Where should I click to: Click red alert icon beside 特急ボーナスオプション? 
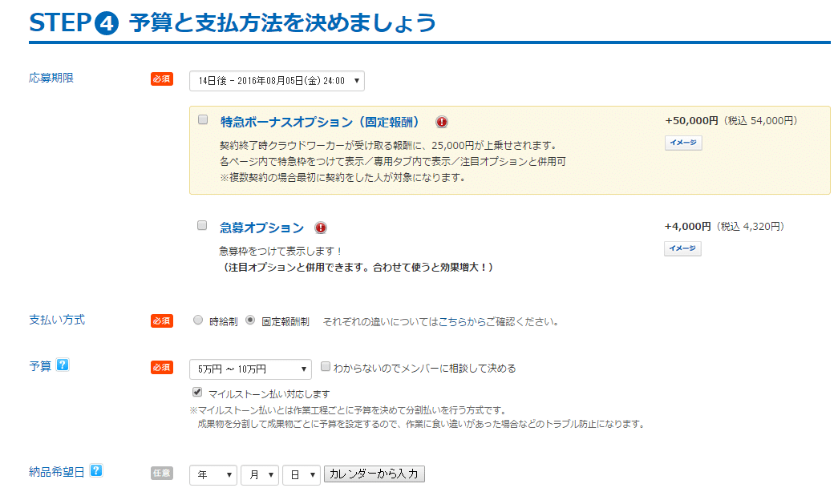[x=441, y=123]
